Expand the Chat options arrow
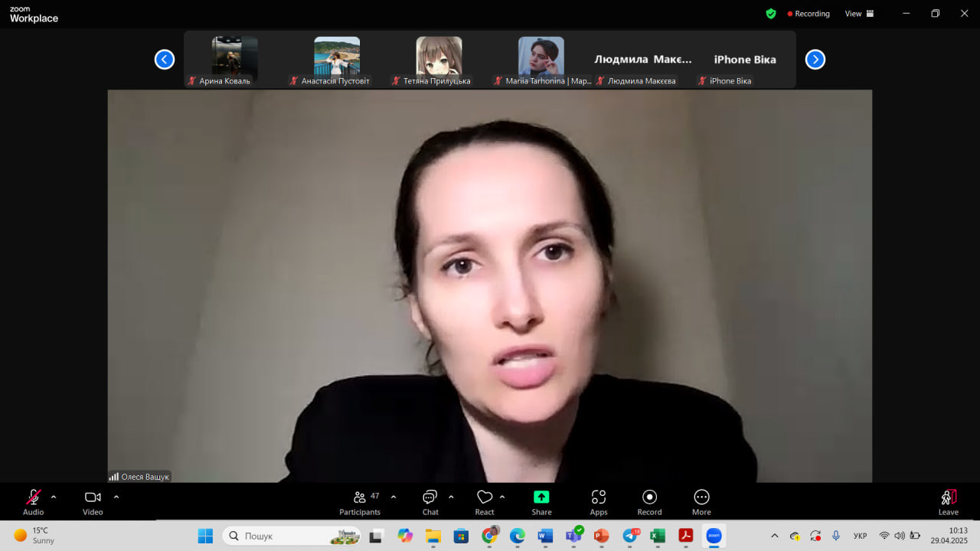This screenshot has width=980, height=551. click(451, 497)
